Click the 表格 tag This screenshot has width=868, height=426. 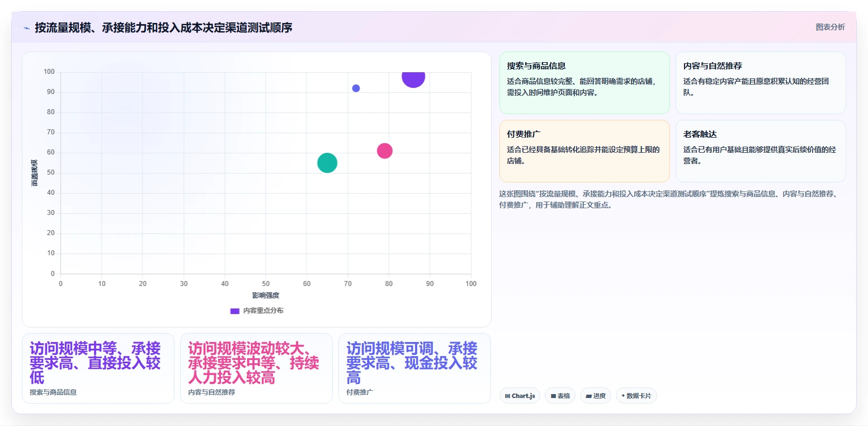tap(560, 396)
